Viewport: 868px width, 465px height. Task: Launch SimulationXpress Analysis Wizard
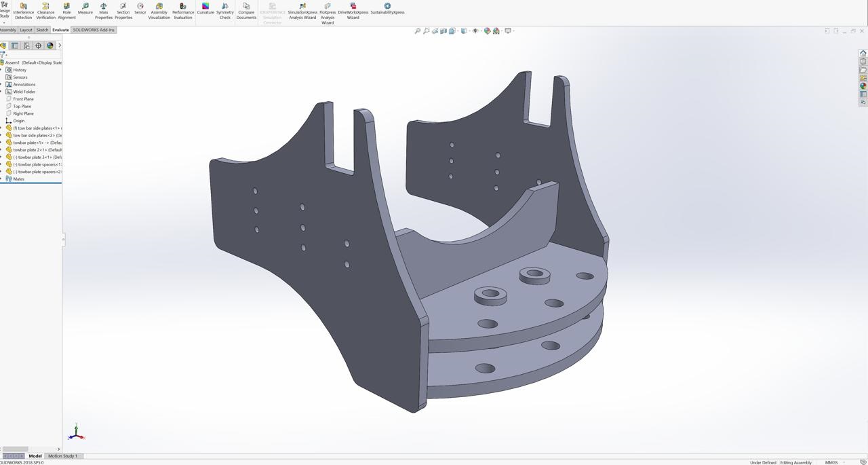pos(302,11)
